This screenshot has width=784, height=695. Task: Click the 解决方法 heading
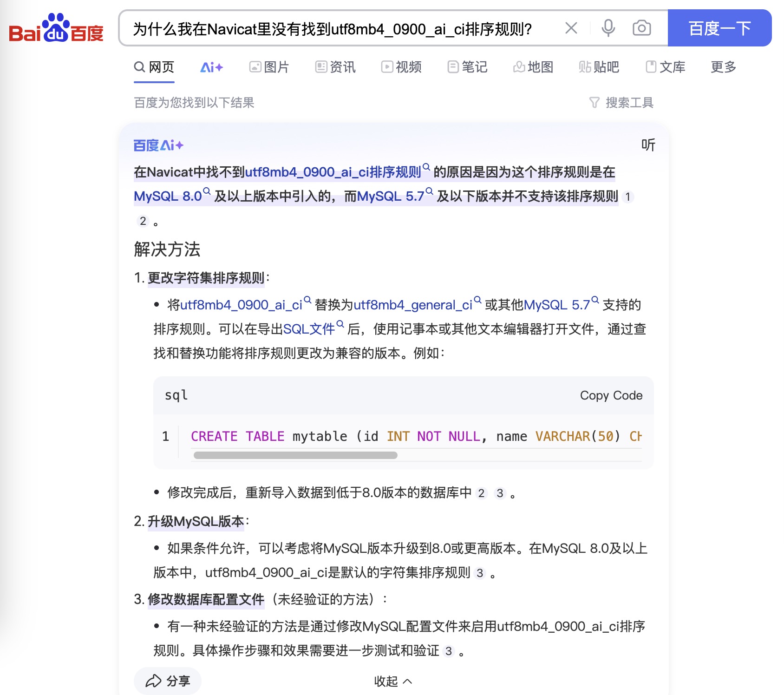point(167,249)
